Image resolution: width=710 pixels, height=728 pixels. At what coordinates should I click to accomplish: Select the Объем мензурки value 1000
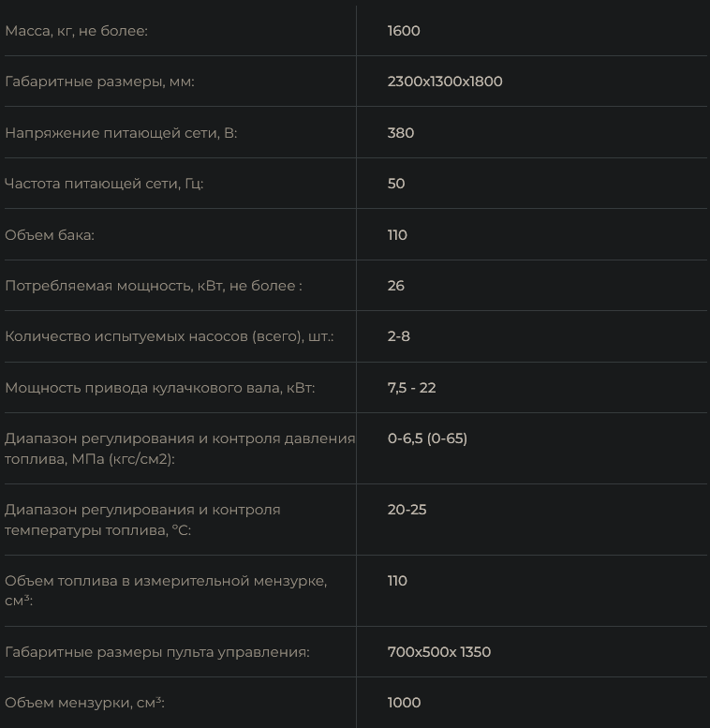click(x=404, y=703)
